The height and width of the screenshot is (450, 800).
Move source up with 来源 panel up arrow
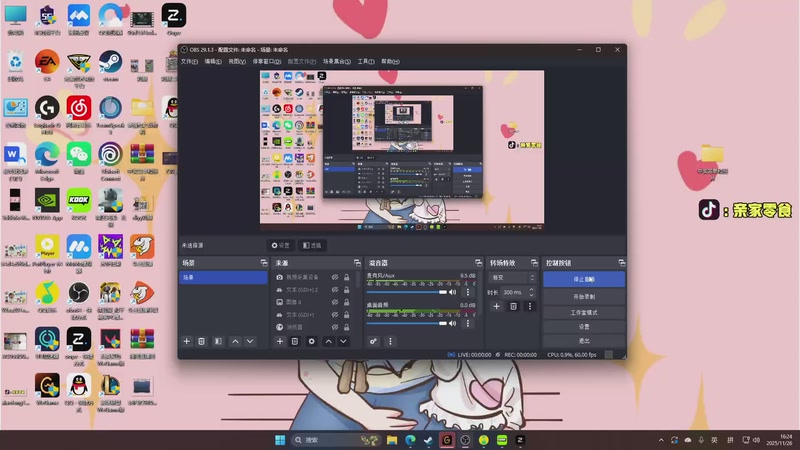(329, 341)
